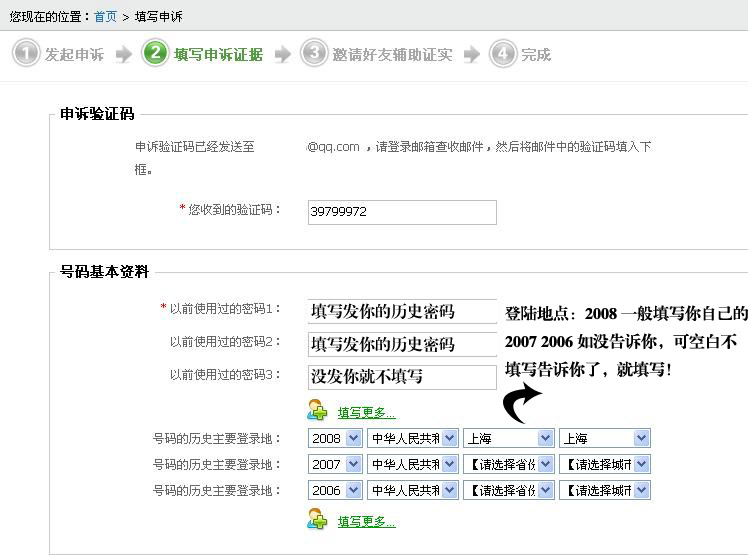Open the 请选择城市 dropdown in 2007 row
Screen dimensions: 748x555
click(605, 464)
